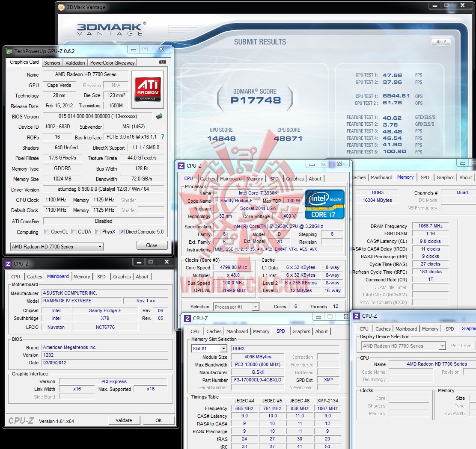Click the GPU-Z screenshot camera icon
Screen dimensions: 476x449
162,62
